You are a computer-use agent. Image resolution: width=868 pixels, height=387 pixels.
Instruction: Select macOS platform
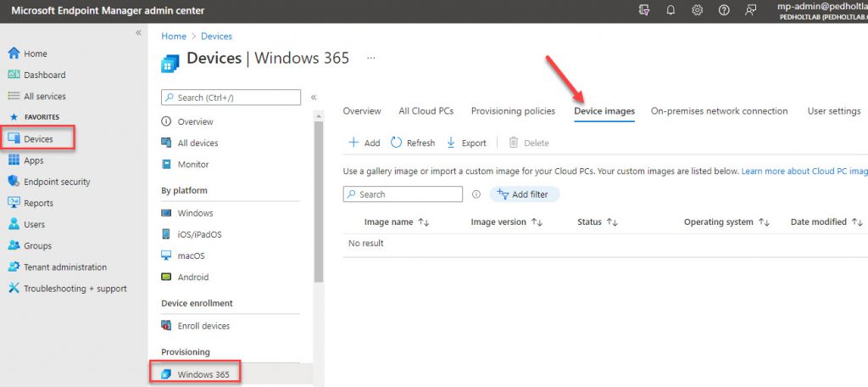pyautogui.click(x=191, y=256)
